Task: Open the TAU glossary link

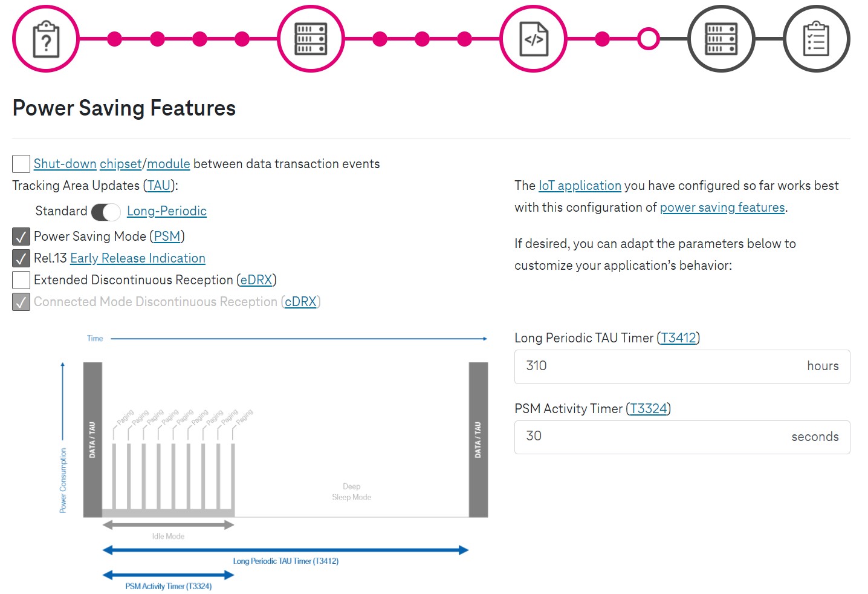Action: (159, 186)
